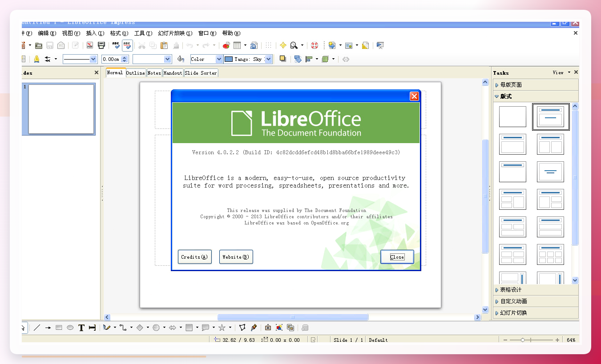Run the Spelling check icon

(x=116, y=45)
